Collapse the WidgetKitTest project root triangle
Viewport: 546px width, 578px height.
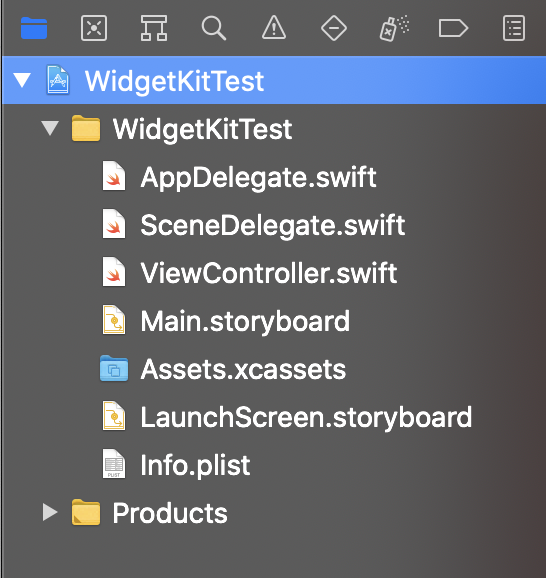pos(22,80)
